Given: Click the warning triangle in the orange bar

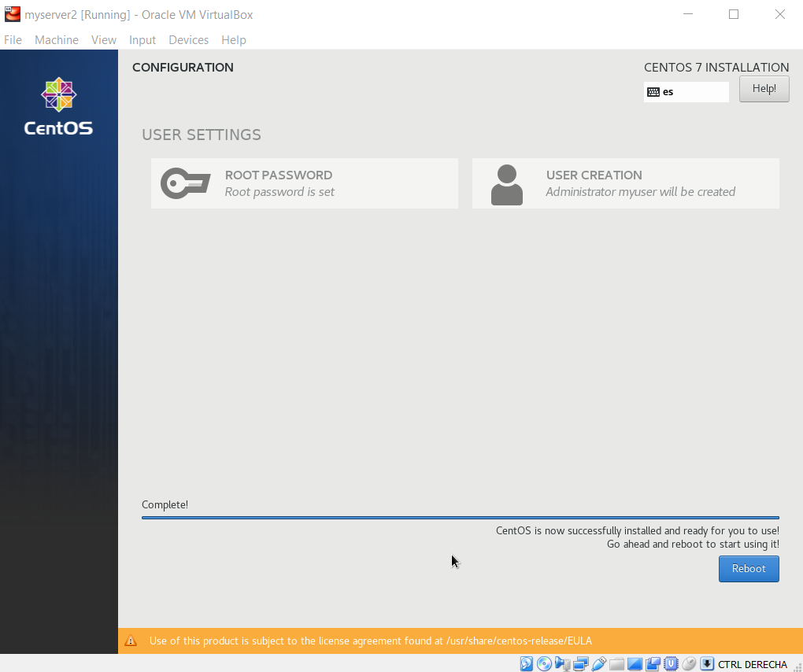Looking at the screenshot, I should 131,641.
